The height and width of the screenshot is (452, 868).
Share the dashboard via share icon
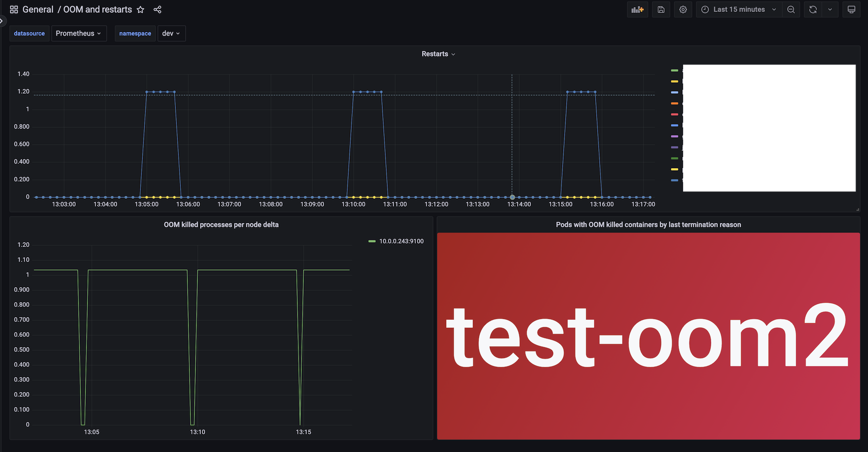pos(157,9)
